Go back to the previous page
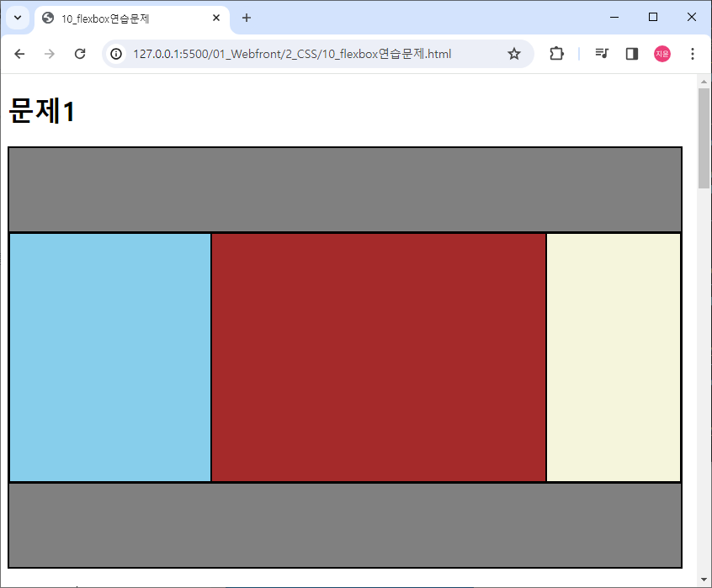The image size is (712, 588). tap(19, 54)
